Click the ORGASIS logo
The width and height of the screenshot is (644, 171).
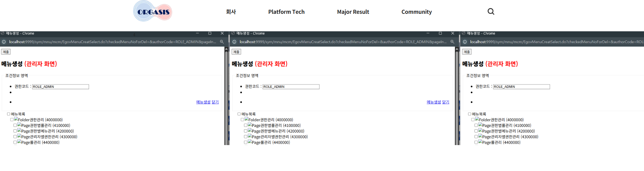coord(153,11)
